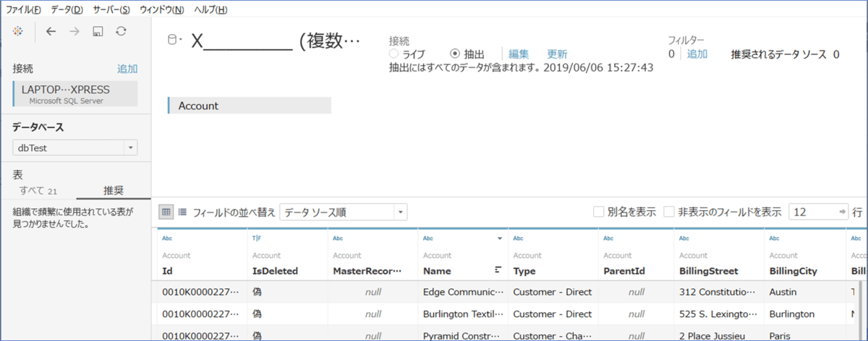Change Type column Abc data type
The width and height of the screenshot is (868, 341).
click(518, 238)
